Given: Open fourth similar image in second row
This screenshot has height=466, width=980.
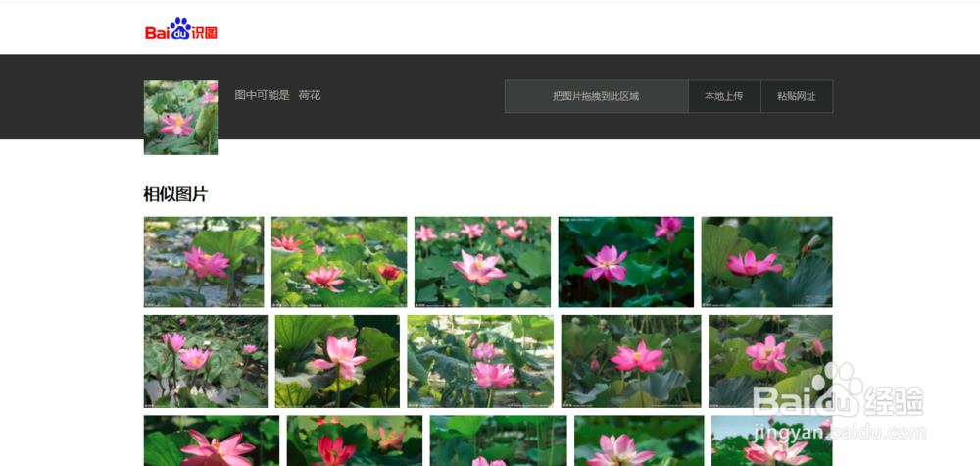Looking at the screenshot, I should 631,361.
